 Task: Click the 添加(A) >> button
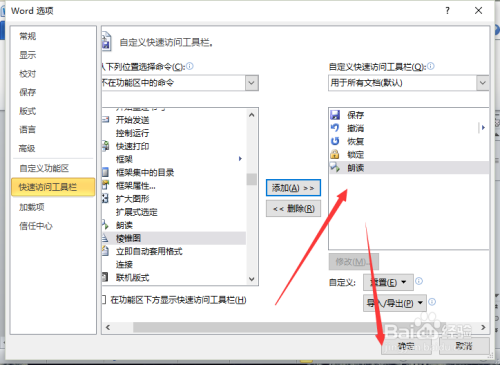pos(293,188)
